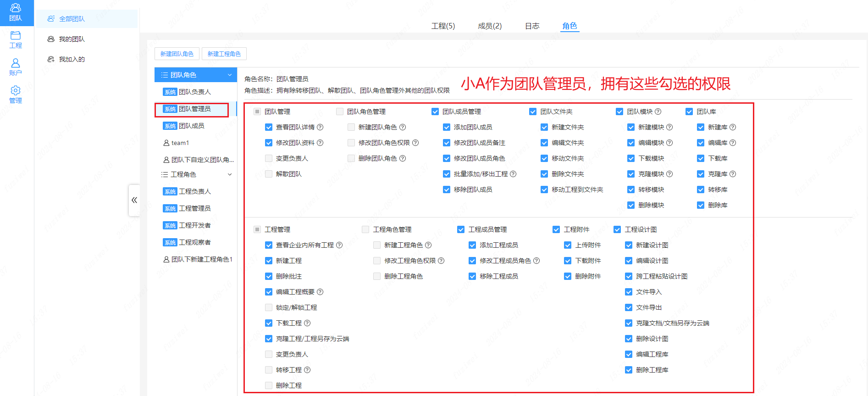Click help icon next to 转移工程
The image size is (868, 396).
click(x=307, y=370)
